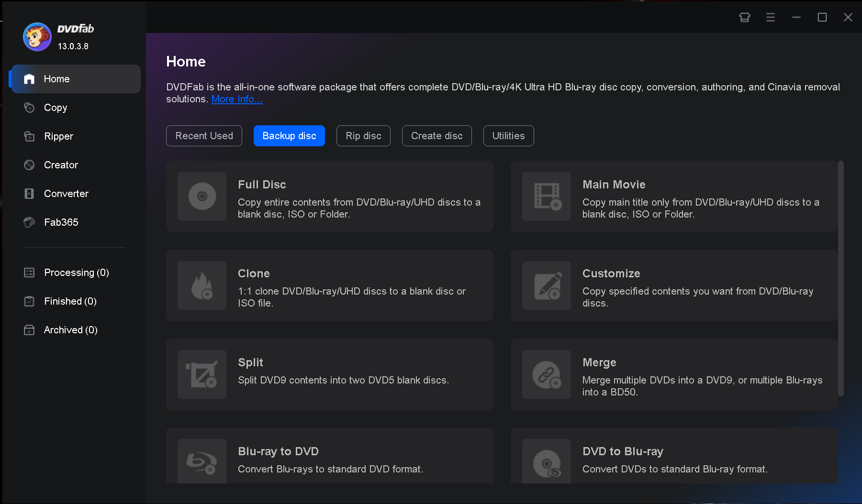The height and width of the screenshot is (504, 862).
Task: Click the Fab365 icon in the sidebar
Action: tap(29, 222)
